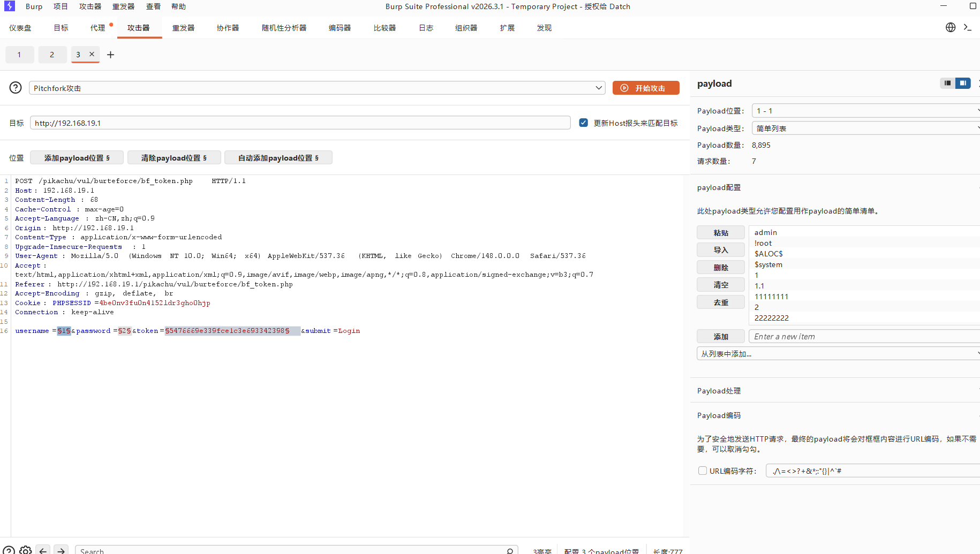Collapse the payload配置 section header

click(719, 187)
